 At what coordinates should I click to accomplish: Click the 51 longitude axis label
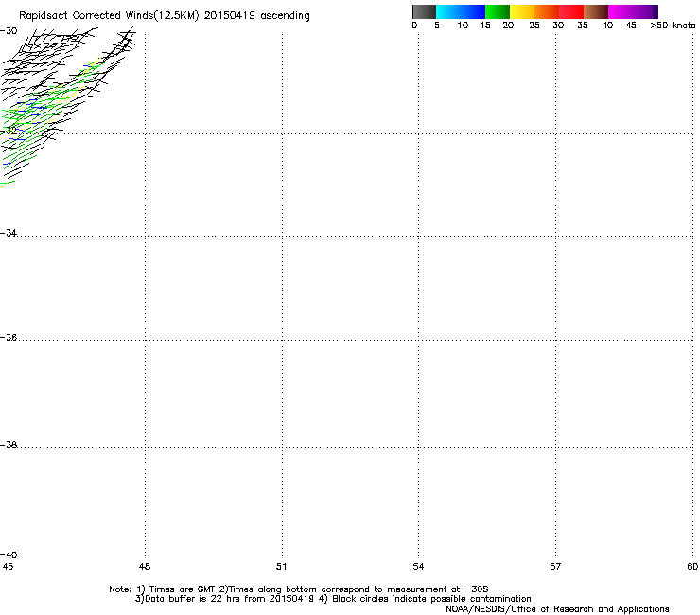click(x=281, y=567)
